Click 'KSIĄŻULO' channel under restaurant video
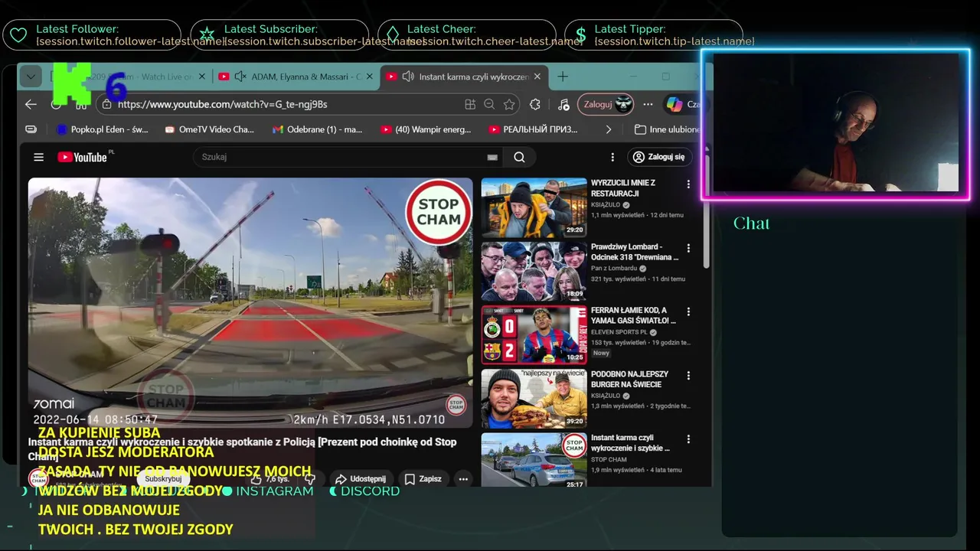Screen dimensions: 980x551 point(605,205)
